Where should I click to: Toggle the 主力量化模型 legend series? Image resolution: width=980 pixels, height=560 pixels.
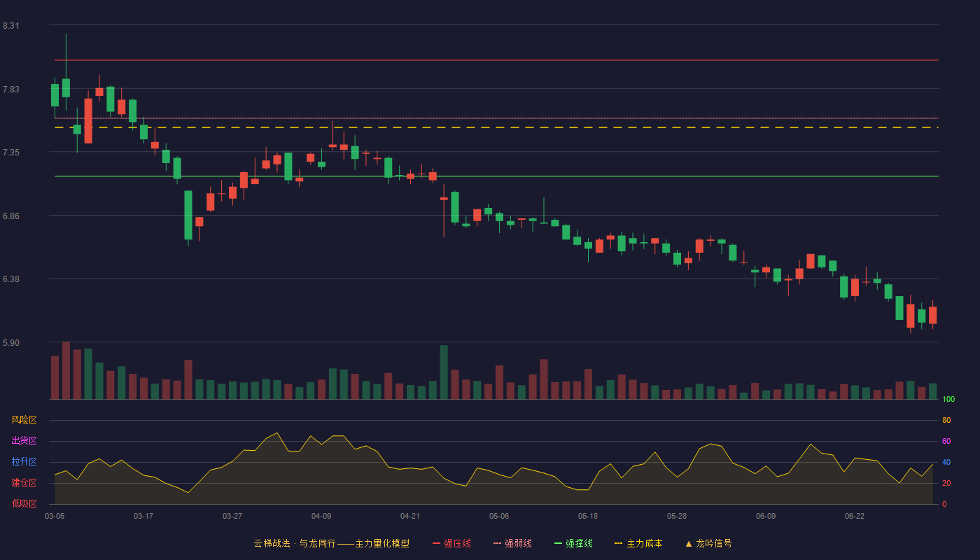click(x=331, y=543)
